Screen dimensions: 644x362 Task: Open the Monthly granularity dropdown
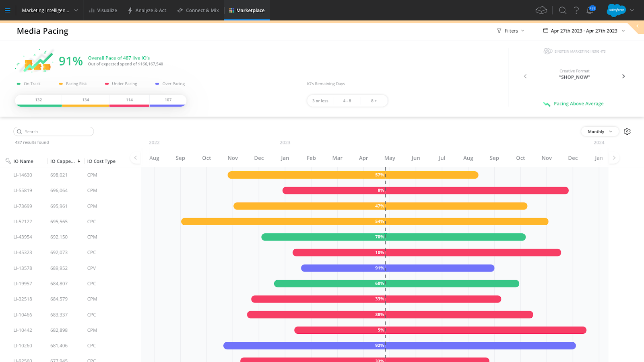(x=599, y=131)
